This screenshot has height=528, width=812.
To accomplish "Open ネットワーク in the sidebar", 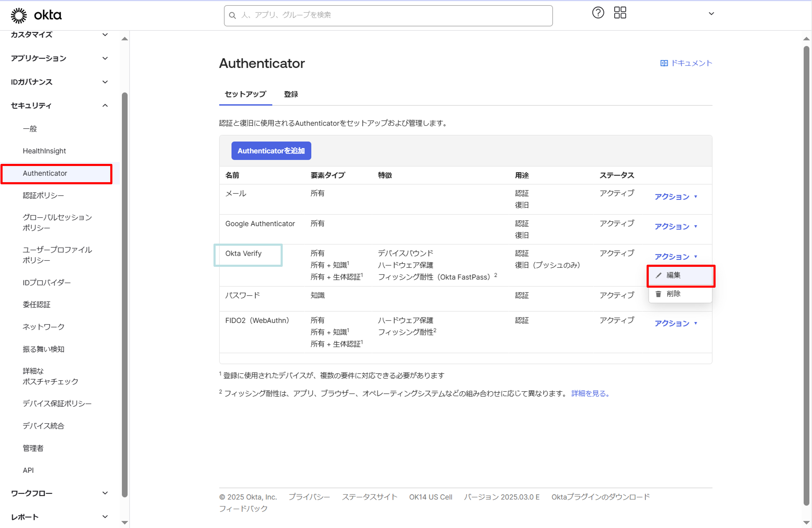I will click(x=44, y=327).
